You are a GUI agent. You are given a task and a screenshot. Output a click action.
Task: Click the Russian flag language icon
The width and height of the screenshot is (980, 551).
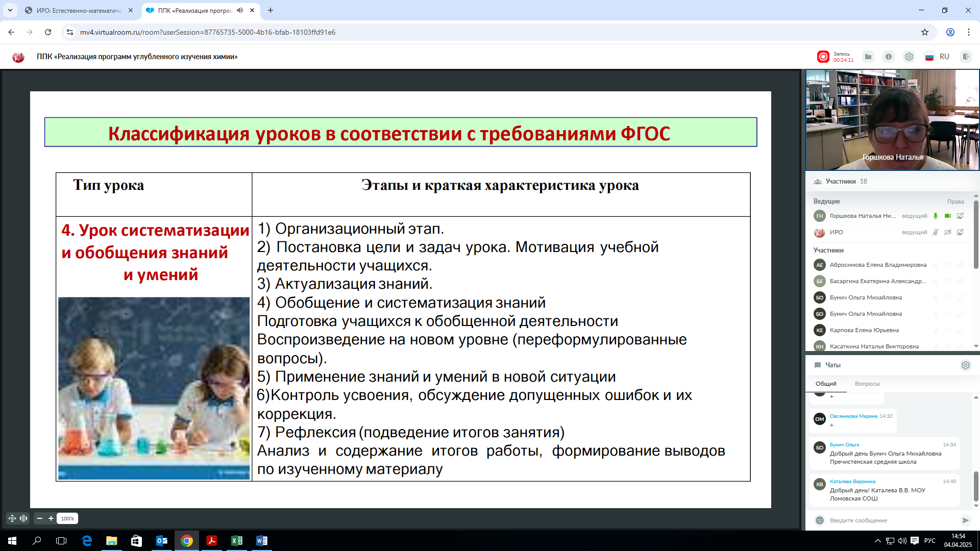[x=929, y=57]
